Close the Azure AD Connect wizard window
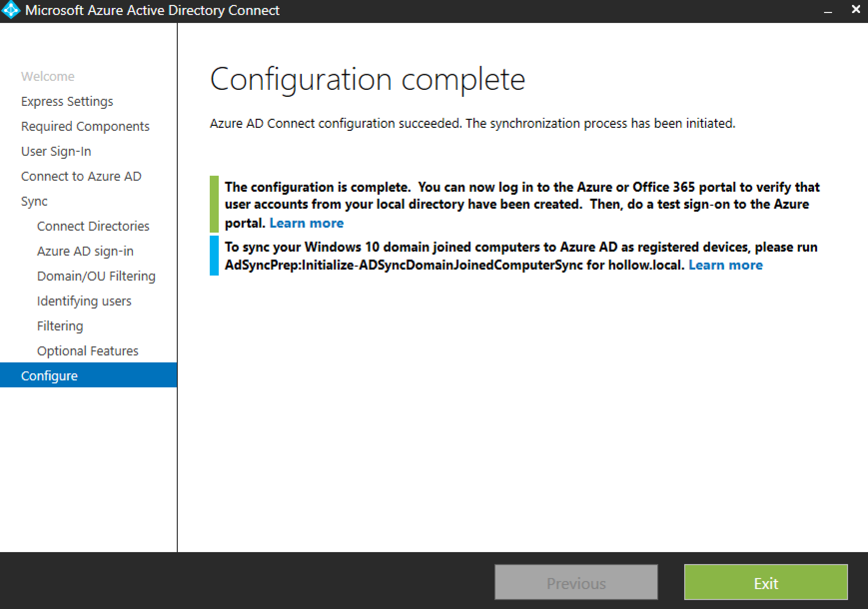 click(x=856, y=10)
